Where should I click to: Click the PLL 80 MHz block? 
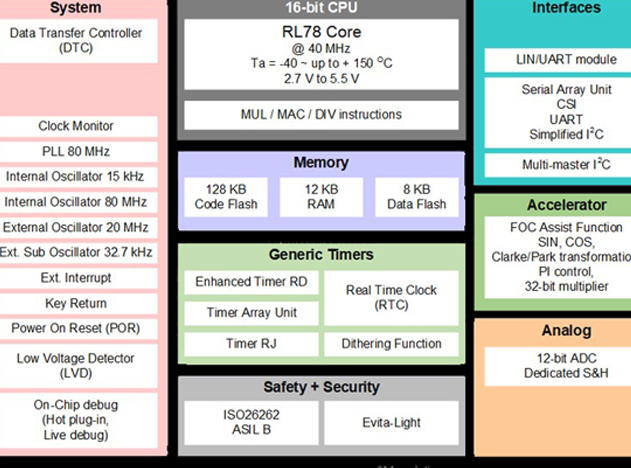coord(78,152)
